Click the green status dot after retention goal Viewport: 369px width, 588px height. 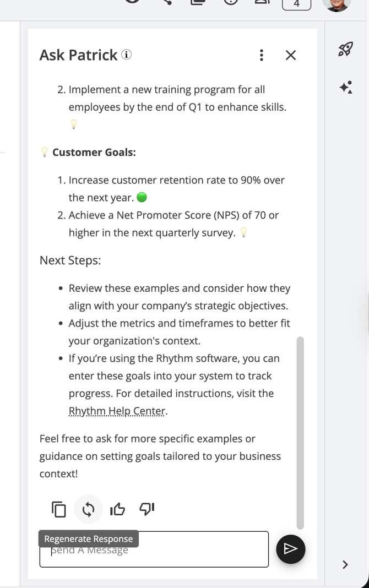[x=142, y=197]
